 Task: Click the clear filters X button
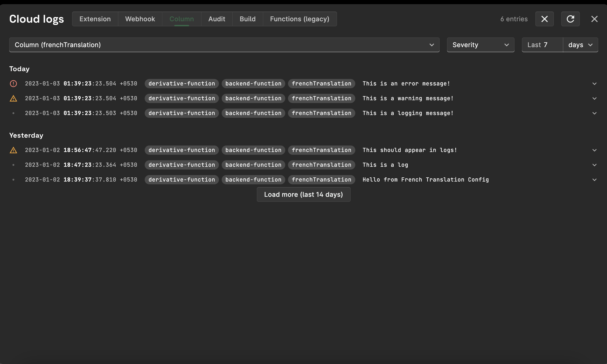coord(544,19)
